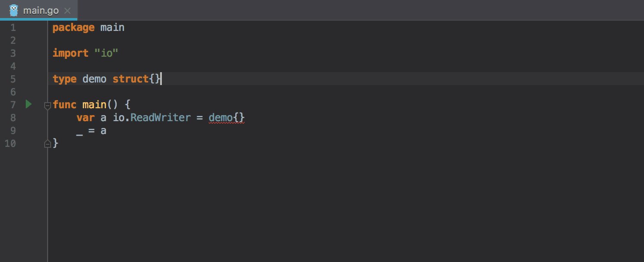Click the 'main()' function name
644x262 pixels.
pos(100,105)
